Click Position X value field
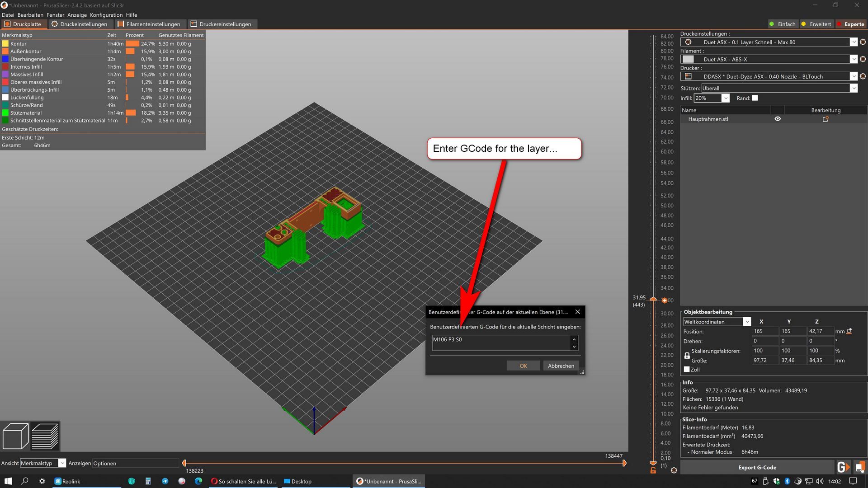868x488 pixels. click(x=765, y=331)
